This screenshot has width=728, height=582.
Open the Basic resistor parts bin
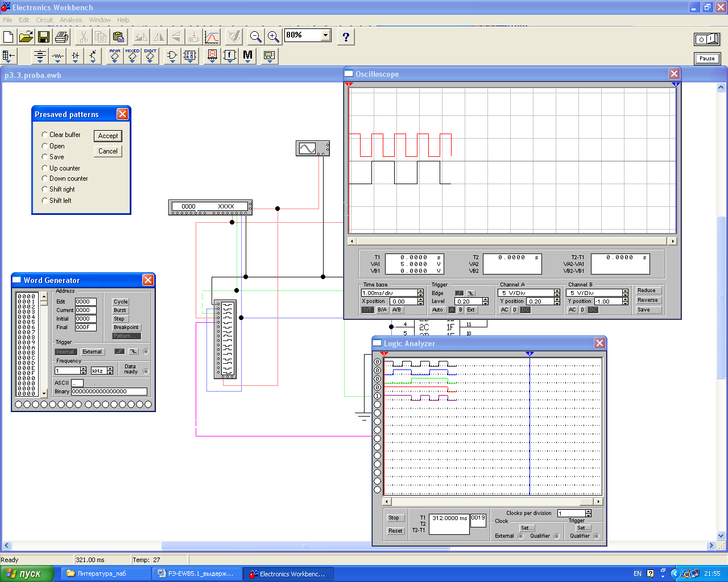coord(57,56)
